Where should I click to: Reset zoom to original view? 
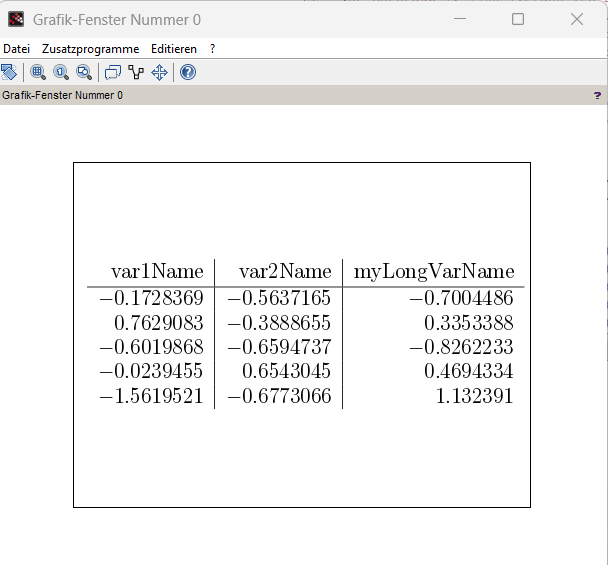click(x=61, y=72)
